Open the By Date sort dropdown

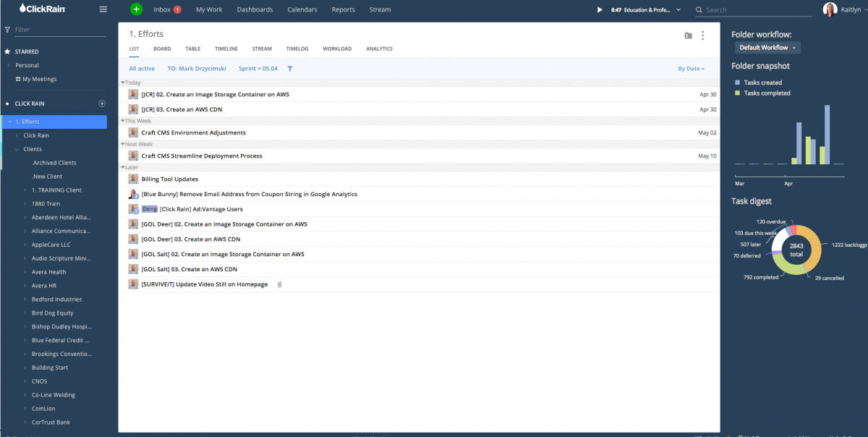coord(691,69)
